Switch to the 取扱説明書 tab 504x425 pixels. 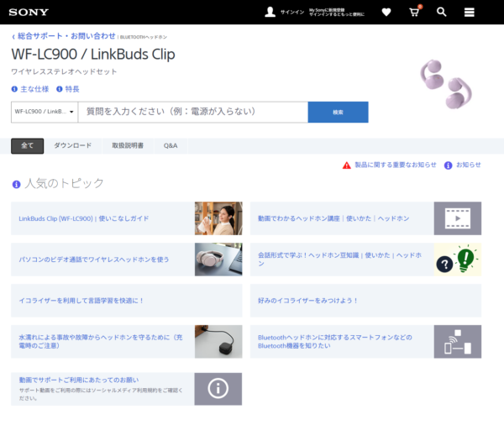pyautogui.click(x=128, y=145)
